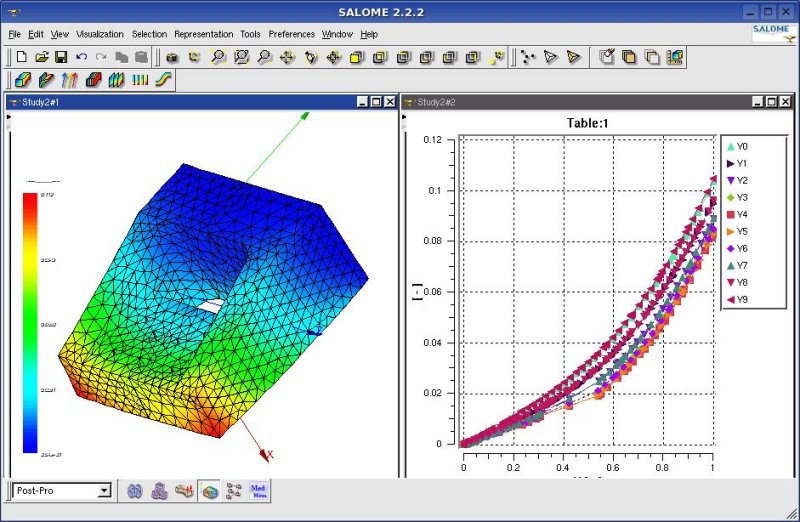The width and height of the screenshot is (800, 522).
Task: Undo the last action
Action: pyautogui.click(x=81, y=57)
